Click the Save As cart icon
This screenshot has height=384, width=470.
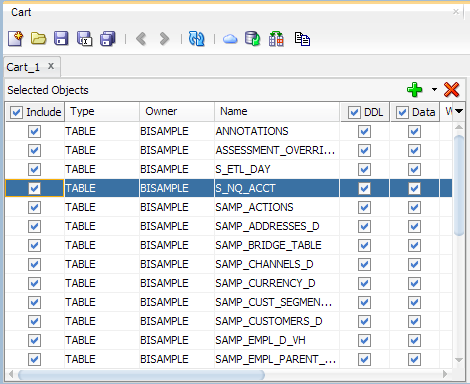click(84, 39)
